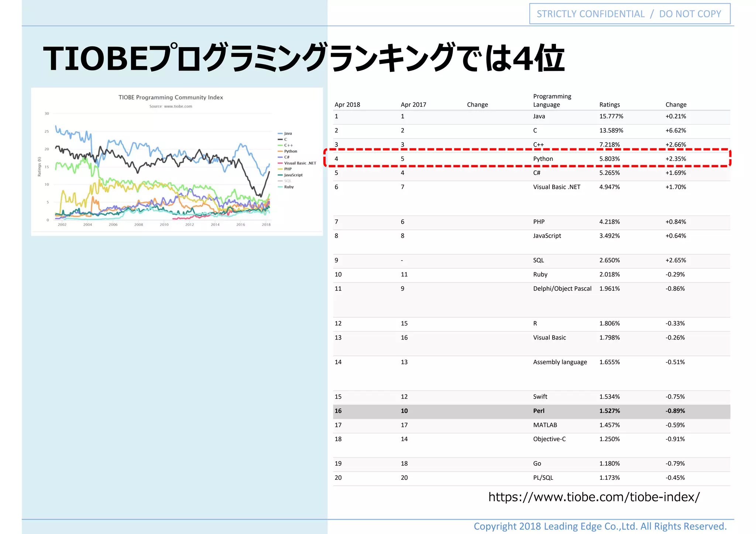Select the 'PL/SQL' language cell

543,478
